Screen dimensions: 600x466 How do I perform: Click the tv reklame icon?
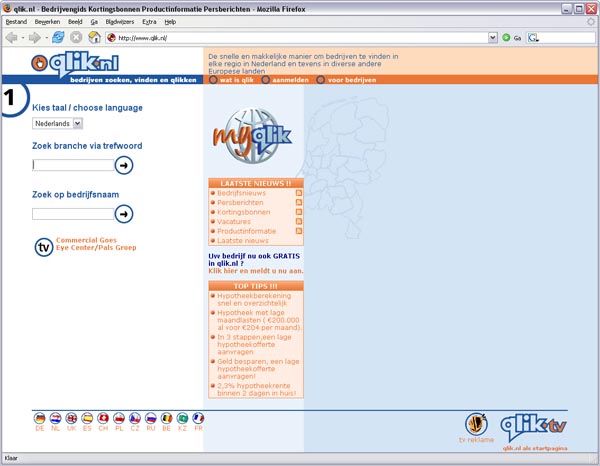point(477,423)
